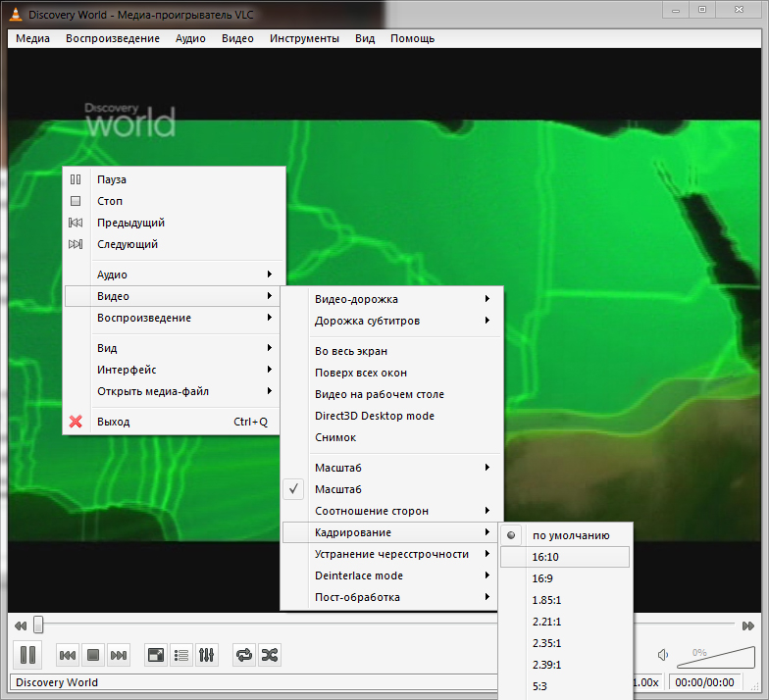Click the next track button in the control bar
The image size is (769, 700).
[119, 655]
